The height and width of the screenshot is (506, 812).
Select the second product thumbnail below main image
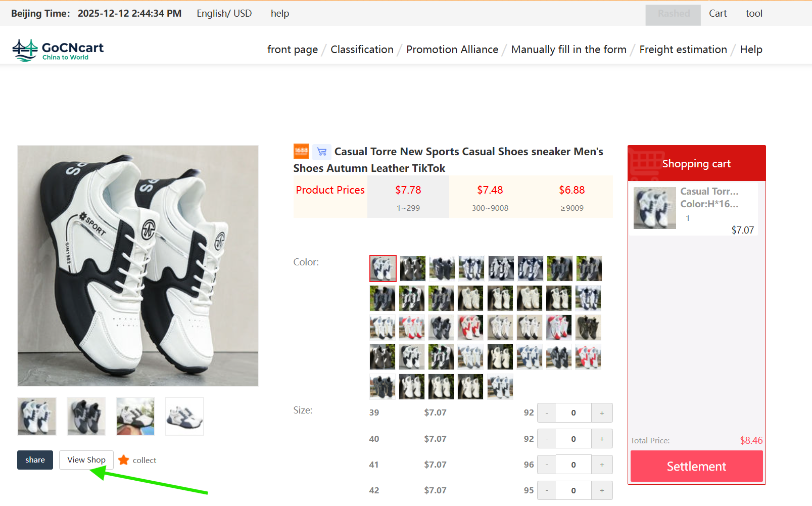click(86, 416)
